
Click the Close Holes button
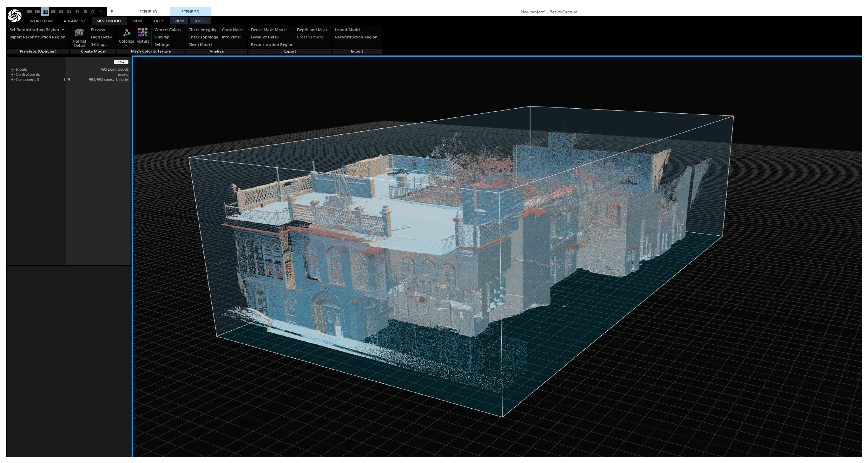point(232,30)
